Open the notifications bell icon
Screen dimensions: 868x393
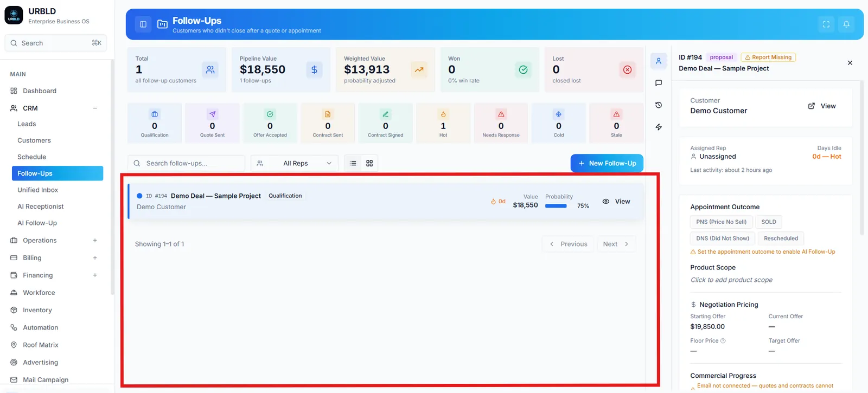tap(846, 24)
